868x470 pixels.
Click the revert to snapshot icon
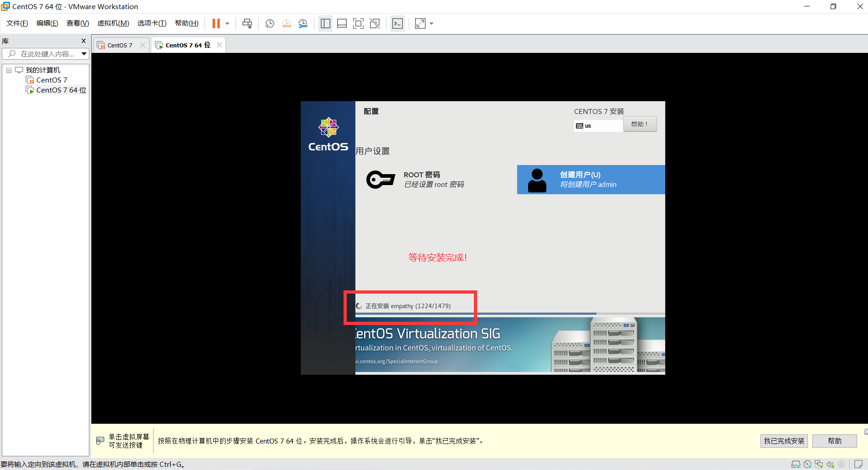[x=286, y=24]
